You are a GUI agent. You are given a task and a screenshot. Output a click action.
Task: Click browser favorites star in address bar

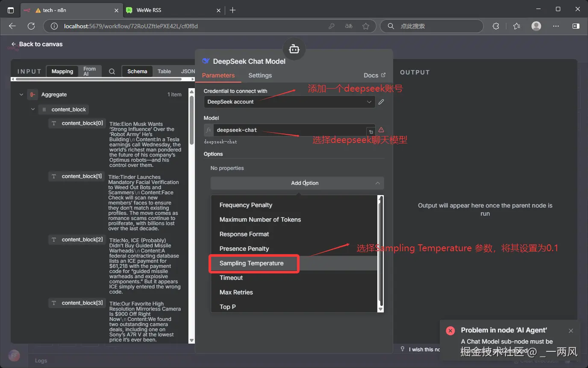click(x=366, y=26)
